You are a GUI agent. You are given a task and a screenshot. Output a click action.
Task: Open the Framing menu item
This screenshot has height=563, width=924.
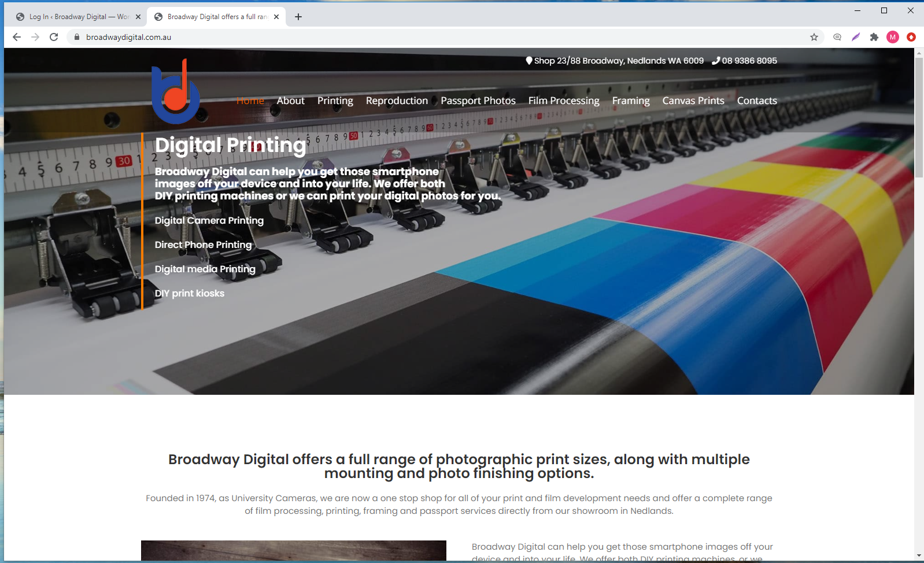click(631, 101)
